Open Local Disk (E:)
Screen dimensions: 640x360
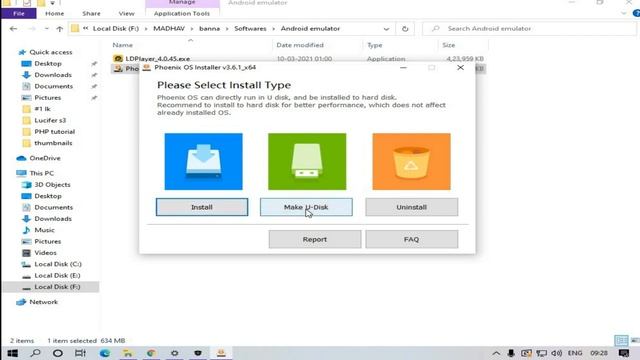pos(57,276)
